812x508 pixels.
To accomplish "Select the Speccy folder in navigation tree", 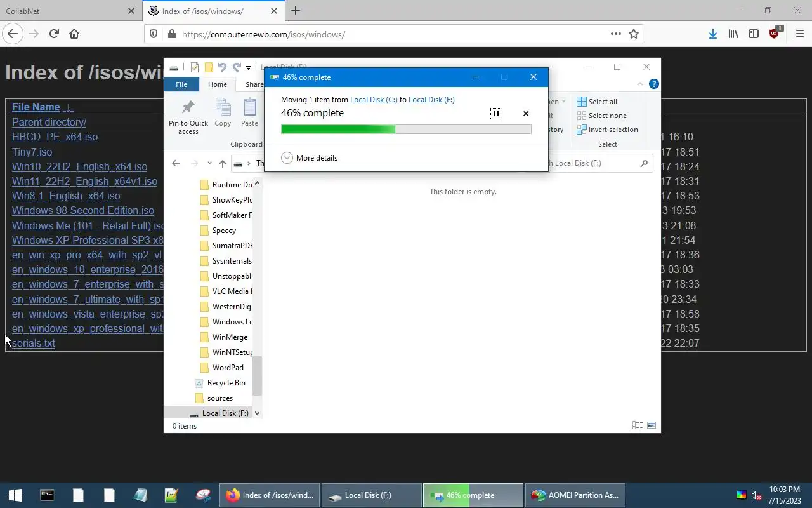I will pyautogui.click(x=224, y=231).
